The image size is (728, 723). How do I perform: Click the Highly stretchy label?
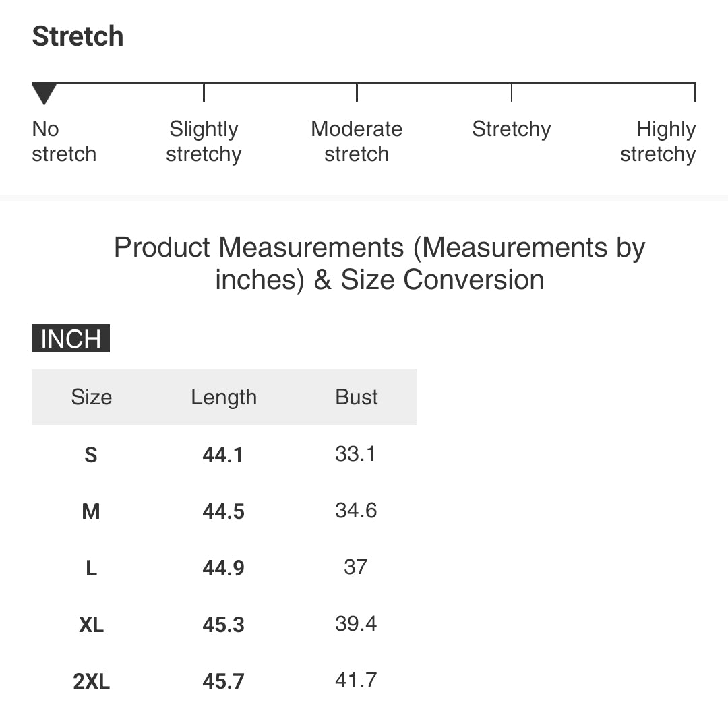pyautogui.click(x=658, y=141)
